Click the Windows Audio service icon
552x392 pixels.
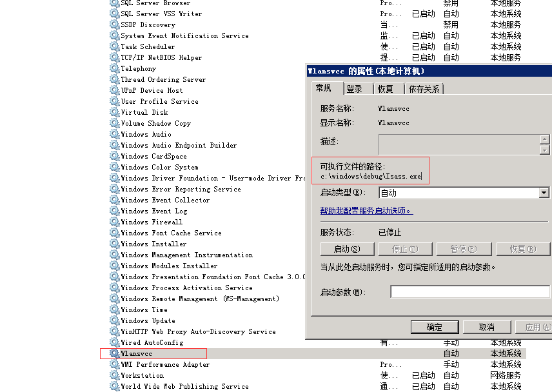[x=115, y=134]
